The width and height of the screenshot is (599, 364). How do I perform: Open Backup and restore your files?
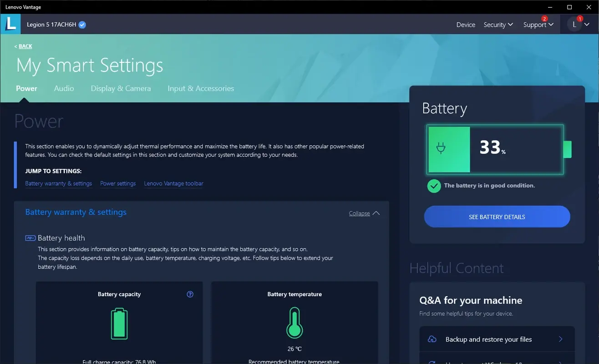tap(488, 339)
